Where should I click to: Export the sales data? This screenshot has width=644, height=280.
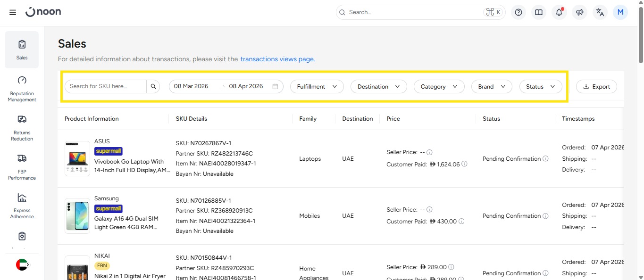596,87
